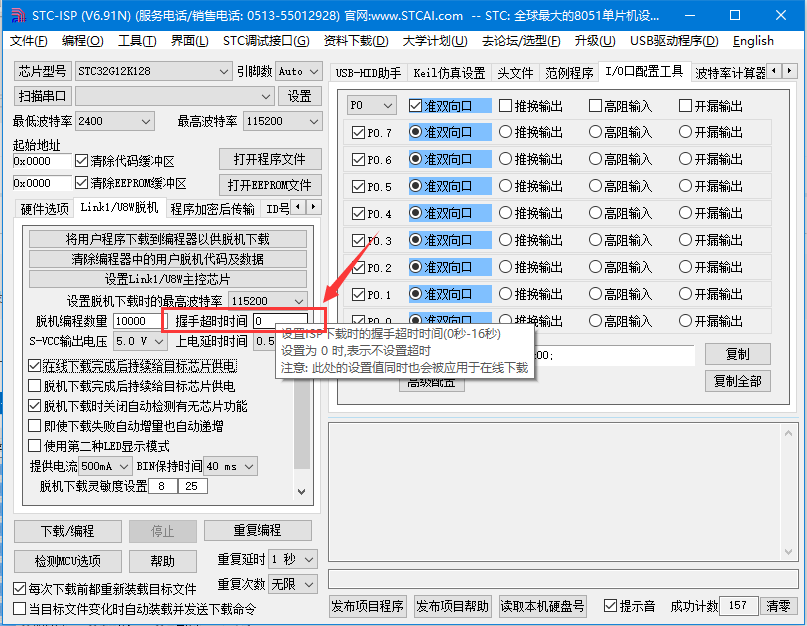Open the 文件(F) menu
807x626 pixels.
coord(29,41)
